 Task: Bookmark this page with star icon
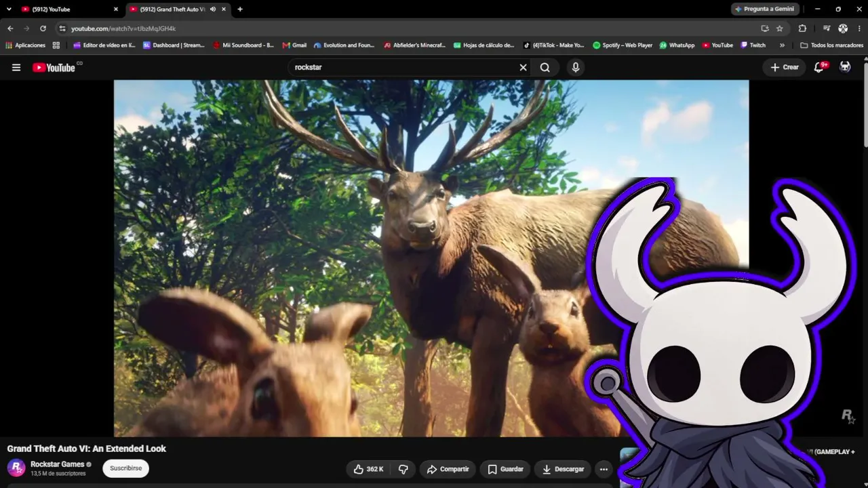coord(780,28)
